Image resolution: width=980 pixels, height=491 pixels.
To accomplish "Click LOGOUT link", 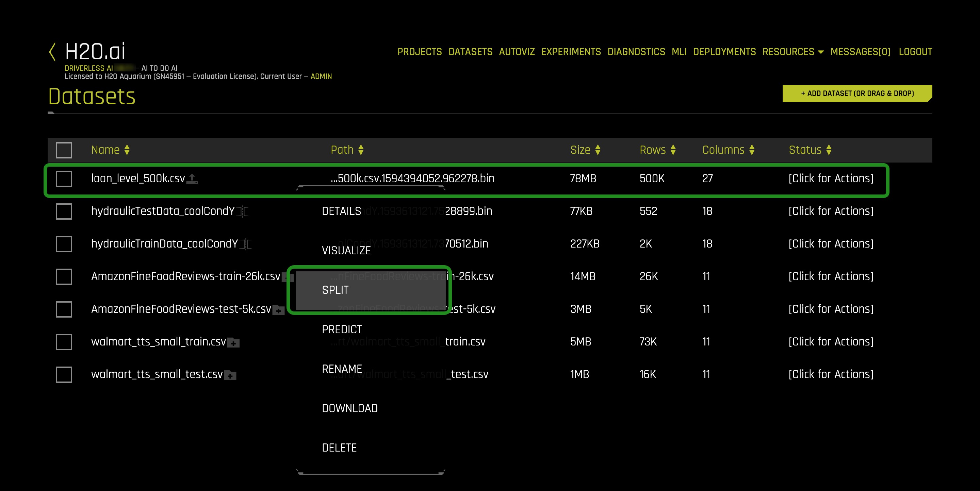I will click(915, 52).
